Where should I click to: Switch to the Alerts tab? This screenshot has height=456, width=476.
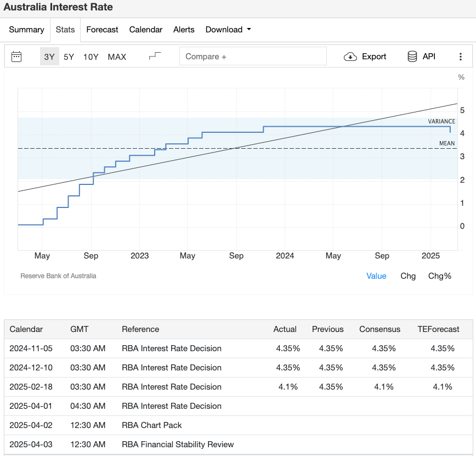[x=184, y=30]
